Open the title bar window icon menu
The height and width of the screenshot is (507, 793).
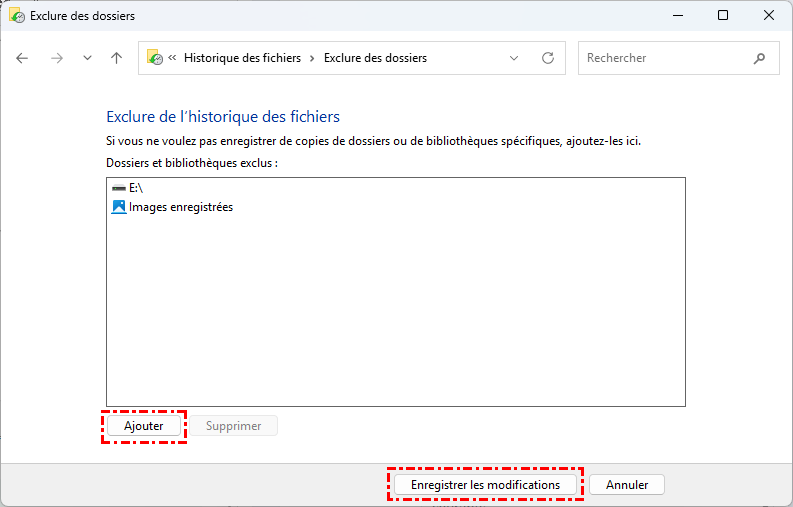[x=16, y=16]
